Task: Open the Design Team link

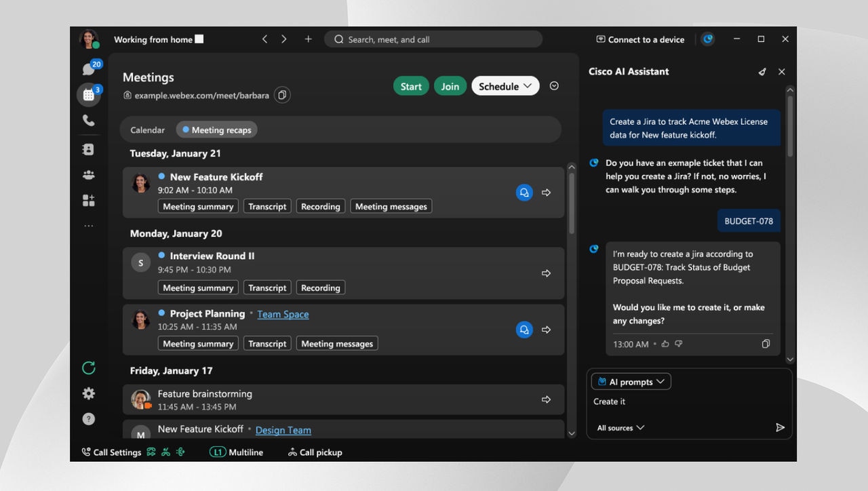Action: click(283, 430)
